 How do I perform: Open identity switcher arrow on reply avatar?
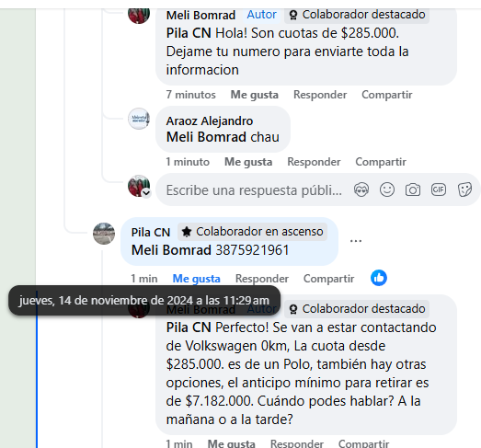tap(146, 193)
